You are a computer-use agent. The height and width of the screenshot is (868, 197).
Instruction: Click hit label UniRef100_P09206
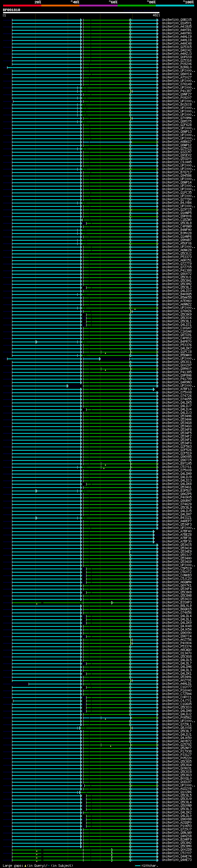coord(177,64)
